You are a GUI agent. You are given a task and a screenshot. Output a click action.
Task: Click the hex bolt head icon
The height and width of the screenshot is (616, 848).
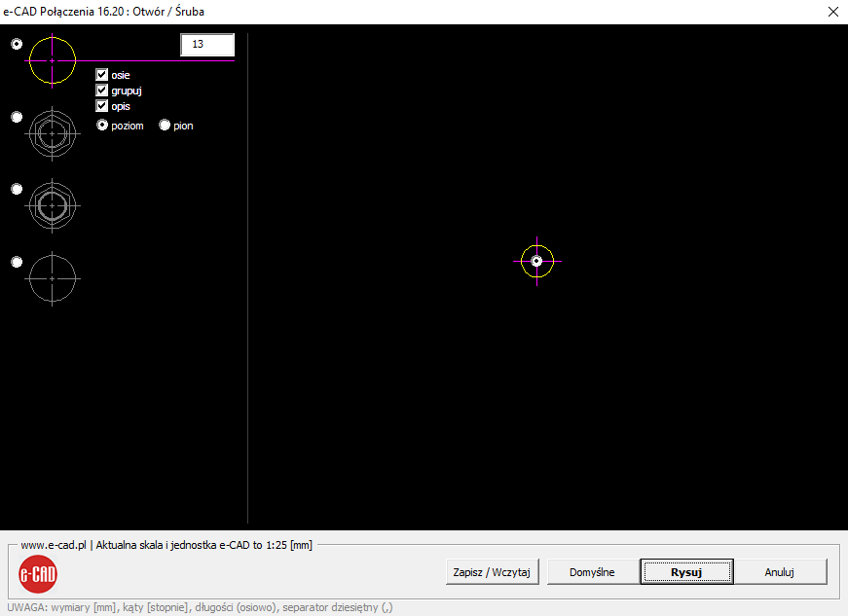pyautogui.click(x=53, y=133)
